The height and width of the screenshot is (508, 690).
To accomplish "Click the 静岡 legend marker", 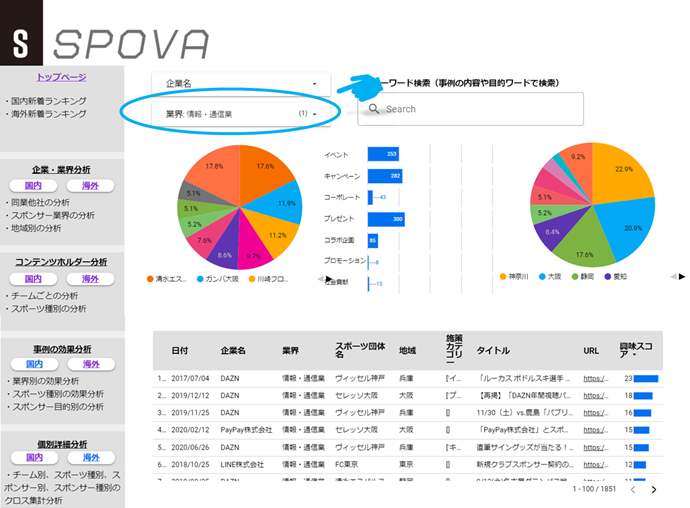I will pos(575,276).
